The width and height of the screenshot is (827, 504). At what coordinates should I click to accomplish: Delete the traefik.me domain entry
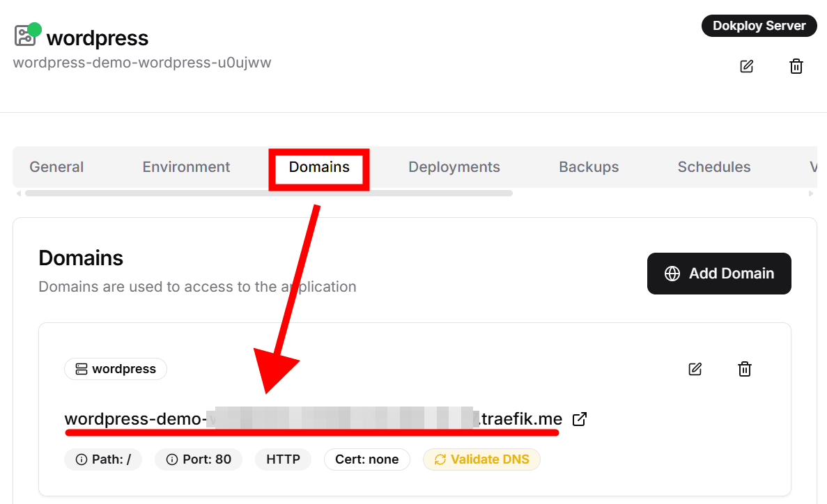click(745, 369)
